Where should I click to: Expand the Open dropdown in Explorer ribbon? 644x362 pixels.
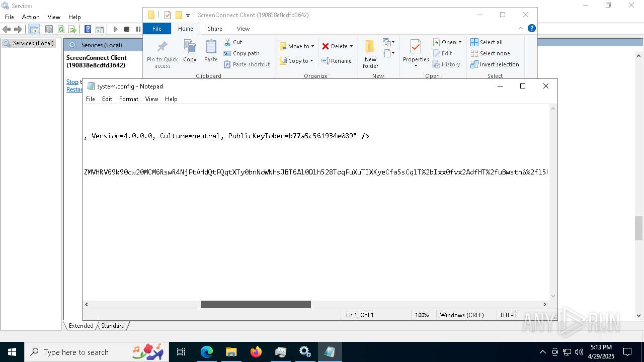point(460,42)
